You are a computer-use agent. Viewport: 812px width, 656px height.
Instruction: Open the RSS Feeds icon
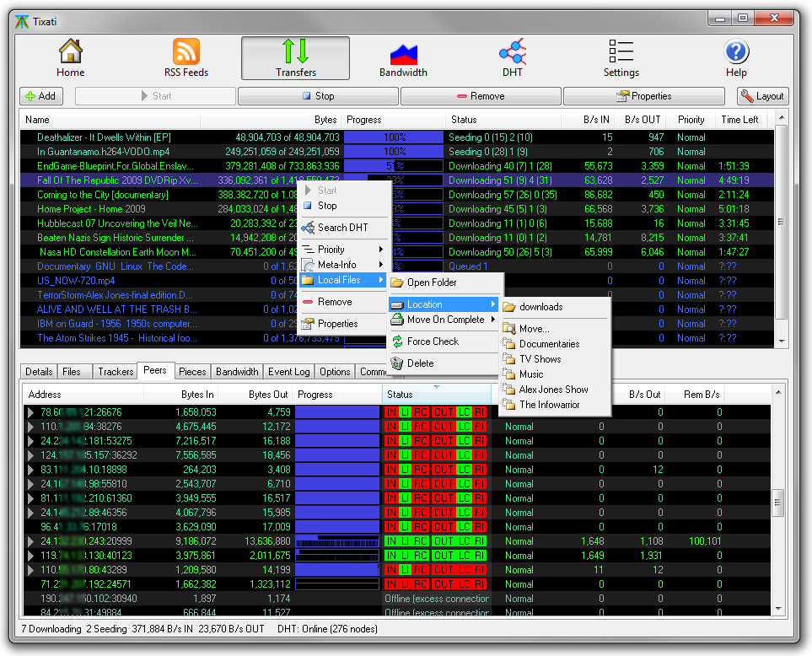click(186, 52)
